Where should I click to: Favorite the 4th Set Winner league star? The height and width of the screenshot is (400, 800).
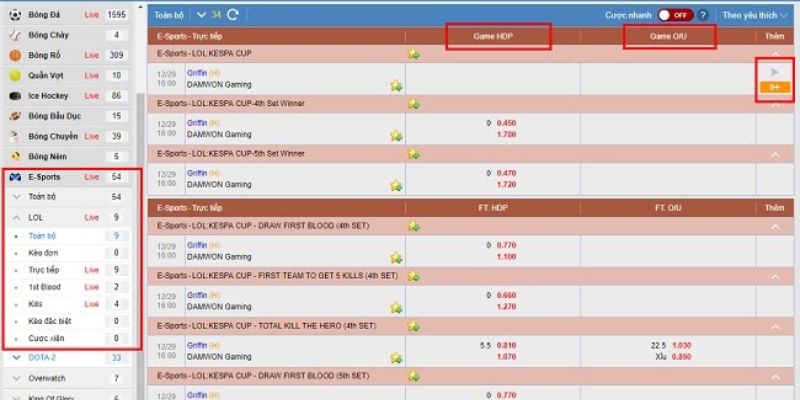414,104
